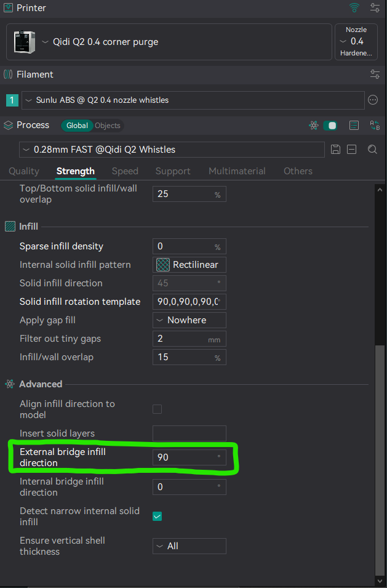Open printer settings sliders icon
This screenshot has height=588, width=387.
point(375,8)
